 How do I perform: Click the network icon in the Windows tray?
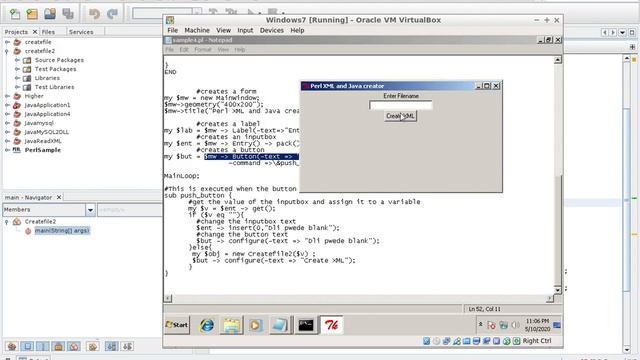tap(504, 325)
